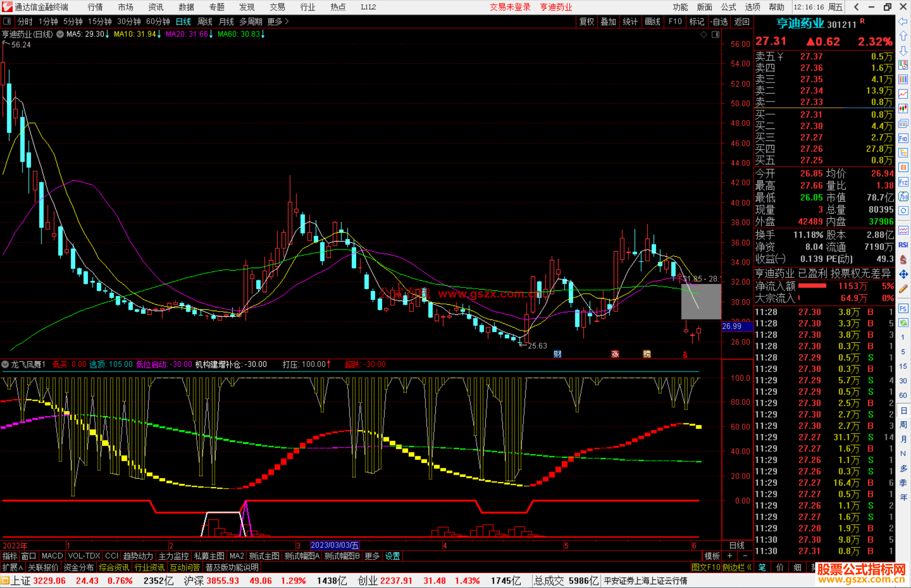This screenshot has width=911, height=588.
Task: Open the f(x) formula sidebar icon
Action: click(x=903, y=196)
